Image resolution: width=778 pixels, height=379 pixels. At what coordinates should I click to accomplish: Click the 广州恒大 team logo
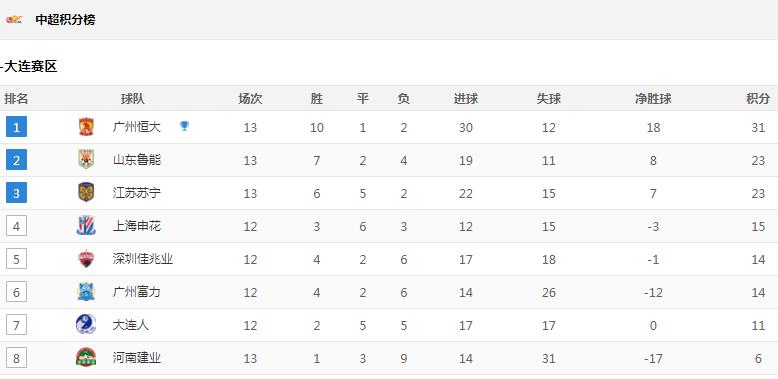(x=86, y=127)
